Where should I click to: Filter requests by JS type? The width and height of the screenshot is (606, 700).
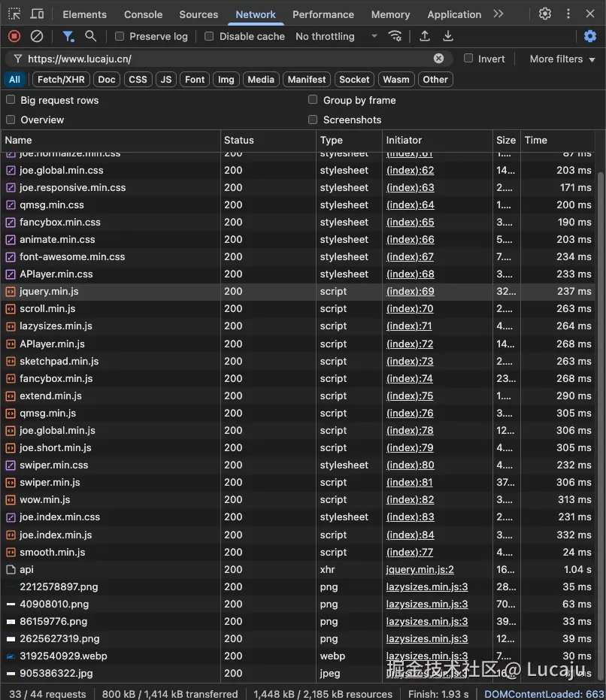(165, 79)
